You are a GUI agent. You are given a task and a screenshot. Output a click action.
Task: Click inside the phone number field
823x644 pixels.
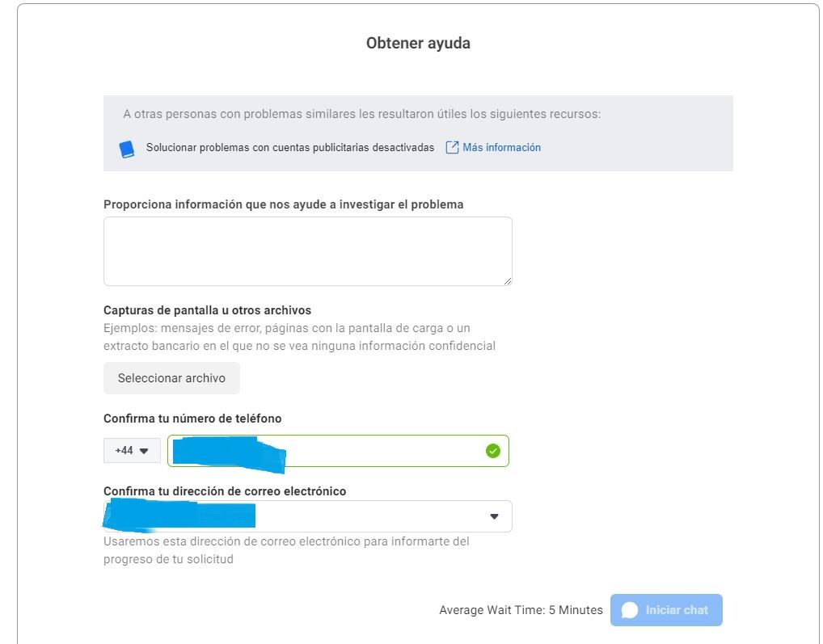tap(338, 451)
